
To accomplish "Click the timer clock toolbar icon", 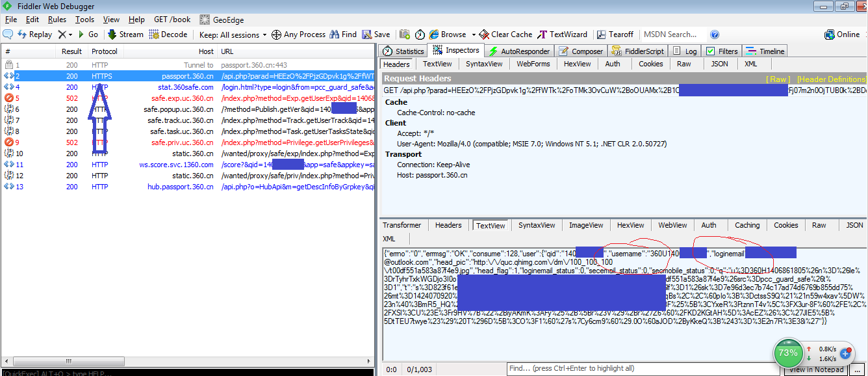I will click(420, 34).
